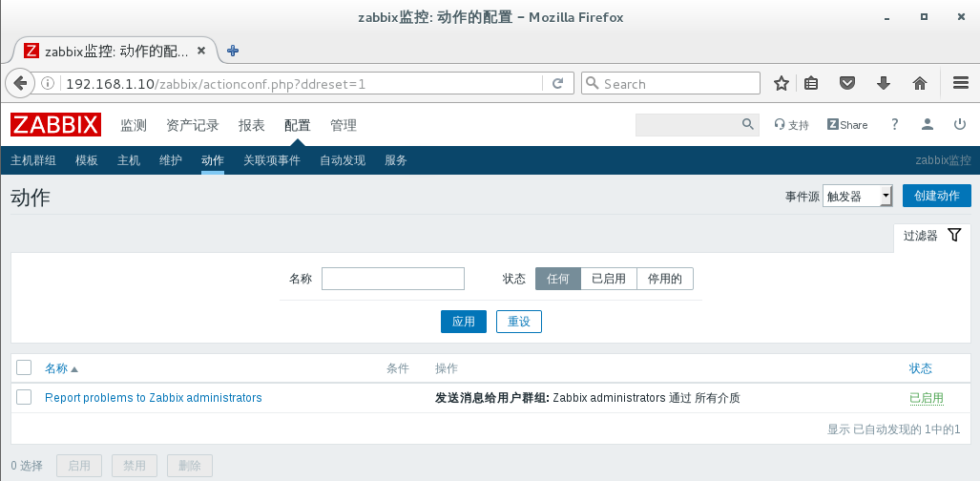Click the Firefox Search box

(x=671, y=83)
